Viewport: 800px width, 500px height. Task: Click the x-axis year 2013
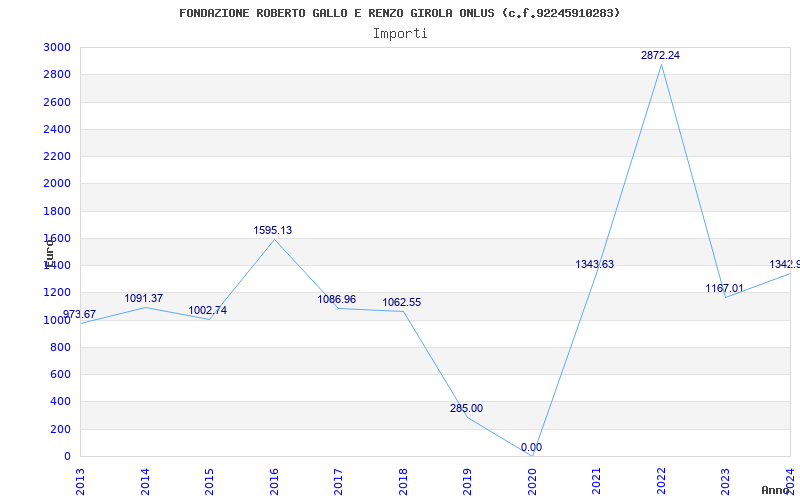coord(80,481)
